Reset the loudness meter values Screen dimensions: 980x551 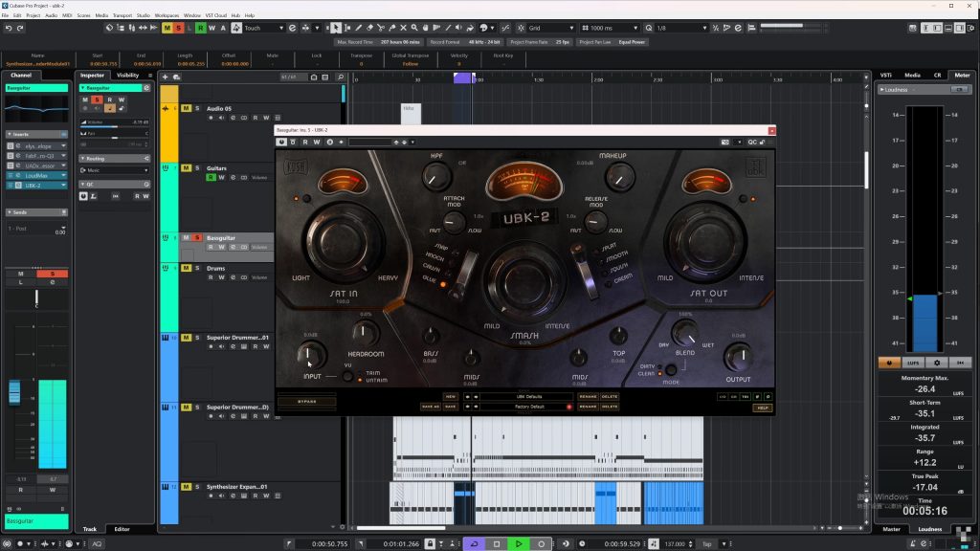coord(960,363)
